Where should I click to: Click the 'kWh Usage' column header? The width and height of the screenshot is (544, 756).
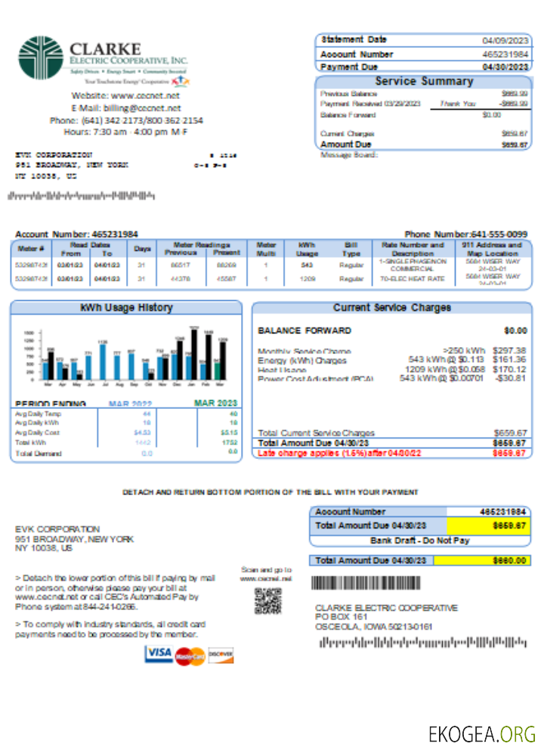[x=307, y=249]
